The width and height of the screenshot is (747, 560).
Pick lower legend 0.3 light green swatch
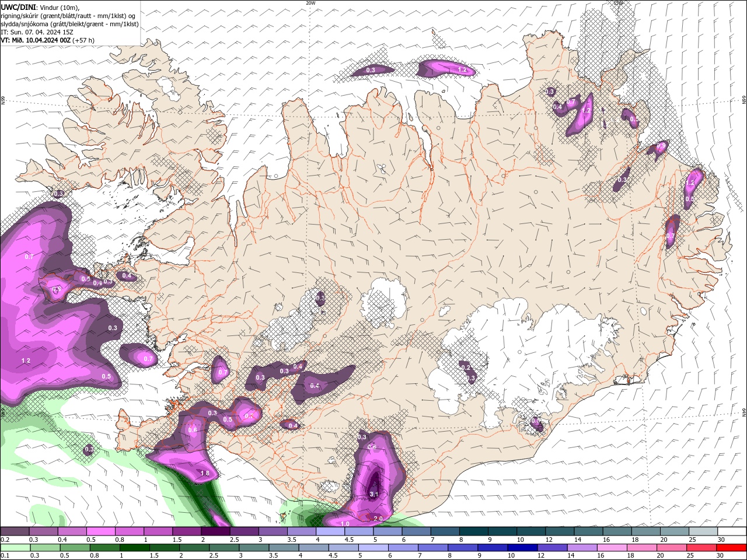[x=45, y=548]
